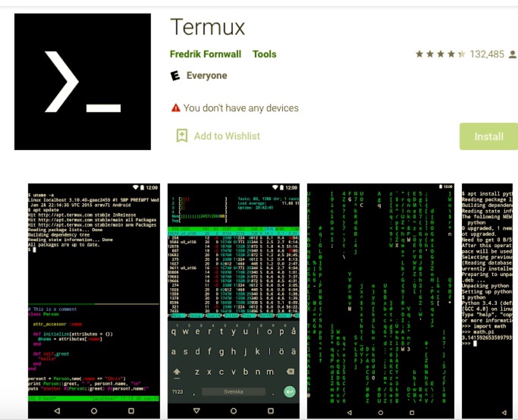
Task: Click the red warning triangle icon
Action: [x=176, y=108]
